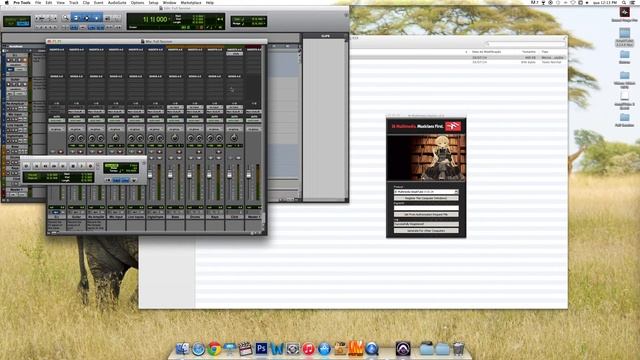Select the Trim tool in Edit toolbar
The height and width of the screenshot is (360, 640).
[76, 18]
